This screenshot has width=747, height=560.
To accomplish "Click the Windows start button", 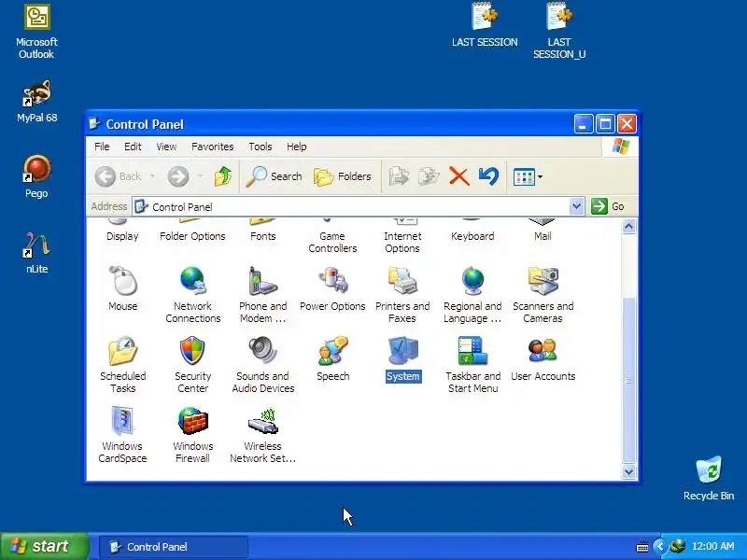I will 44,546.
